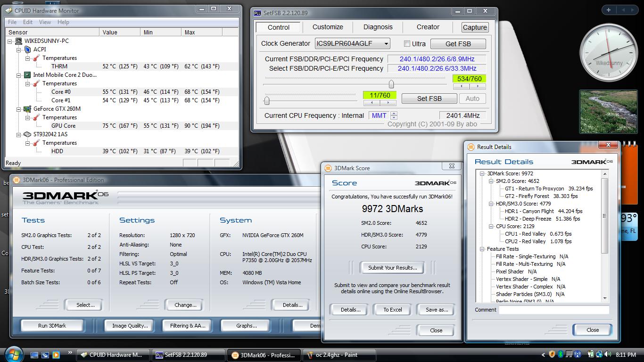Launch Windows Media Player from quick launch
Screen dimensions: 644x362
[56, 355]
